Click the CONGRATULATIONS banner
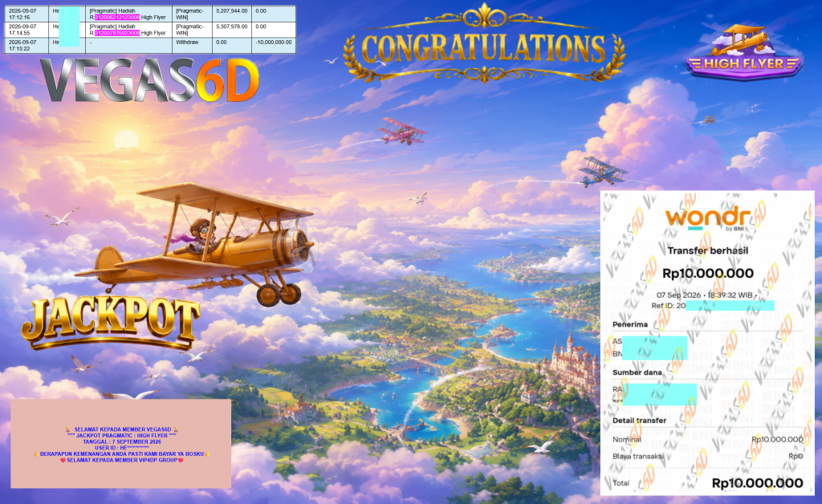The height and width of the screenshot is (504, 822). (484, 44)
